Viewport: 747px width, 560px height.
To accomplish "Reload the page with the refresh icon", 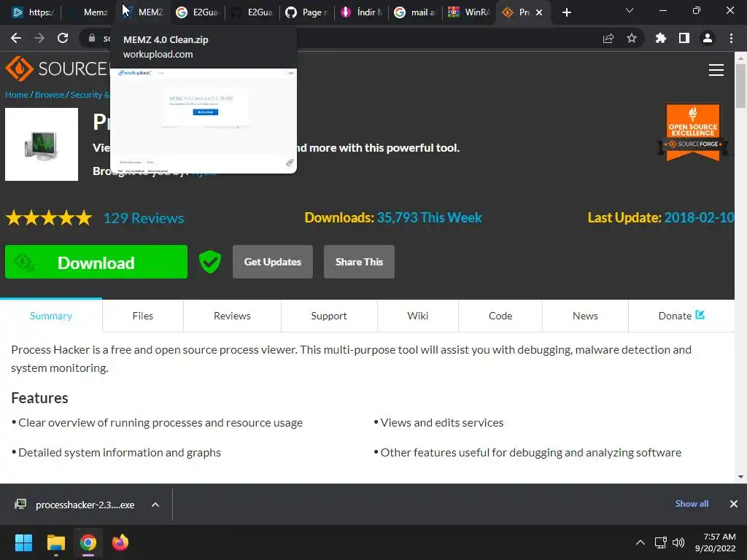I will [63, 38].
